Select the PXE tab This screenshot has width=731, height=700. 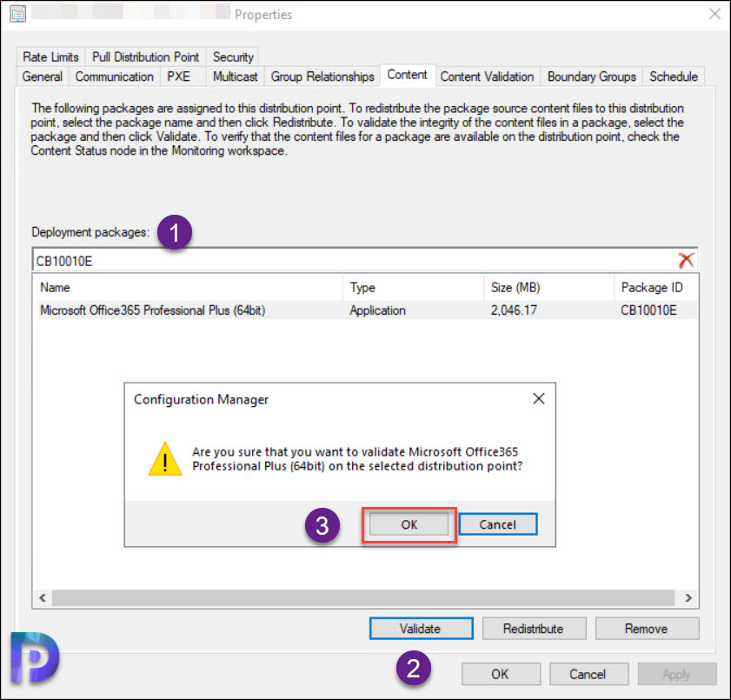pos(178,77)
